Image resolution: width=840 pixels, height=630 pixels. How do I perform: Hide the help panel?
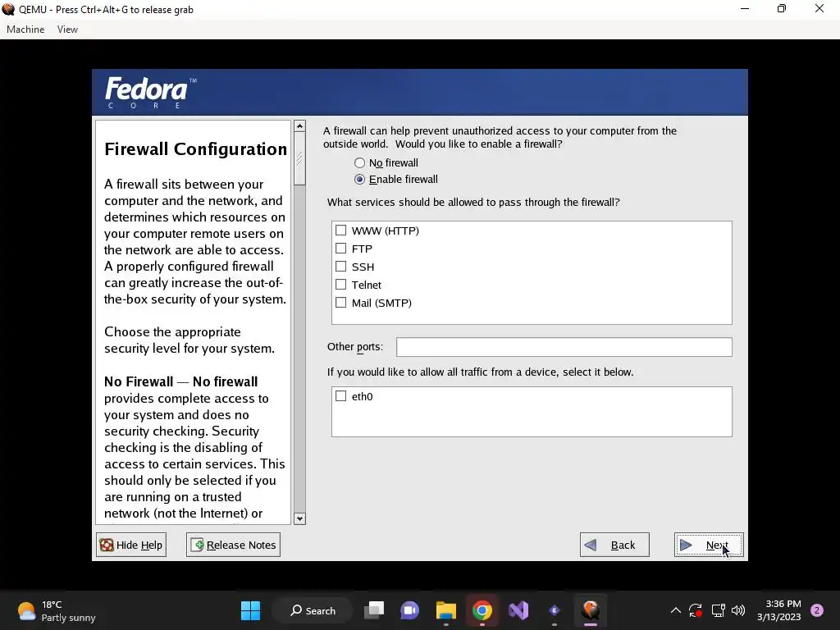[x=131, y=545]
